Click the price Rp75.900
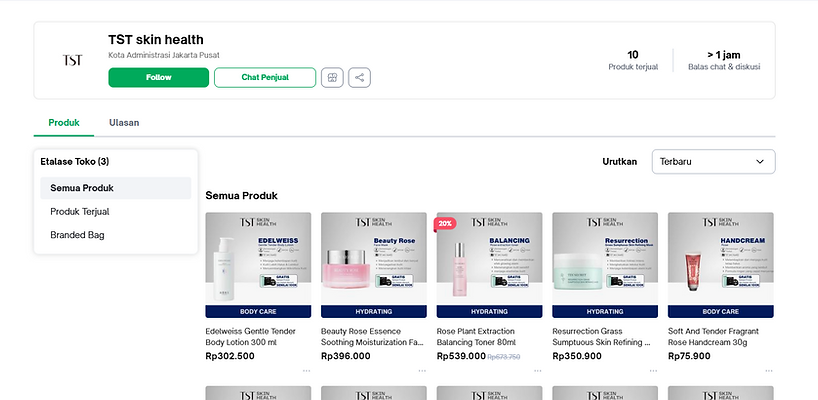This screenshot has height=400, width=818. (689, 356)
